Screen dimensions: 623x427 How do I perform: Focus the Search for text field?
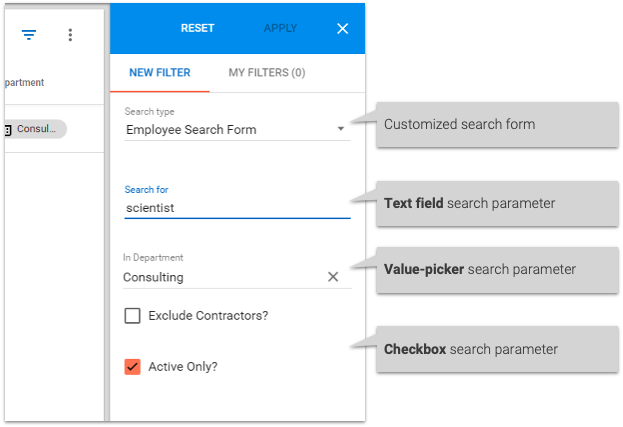click(237, 208)
